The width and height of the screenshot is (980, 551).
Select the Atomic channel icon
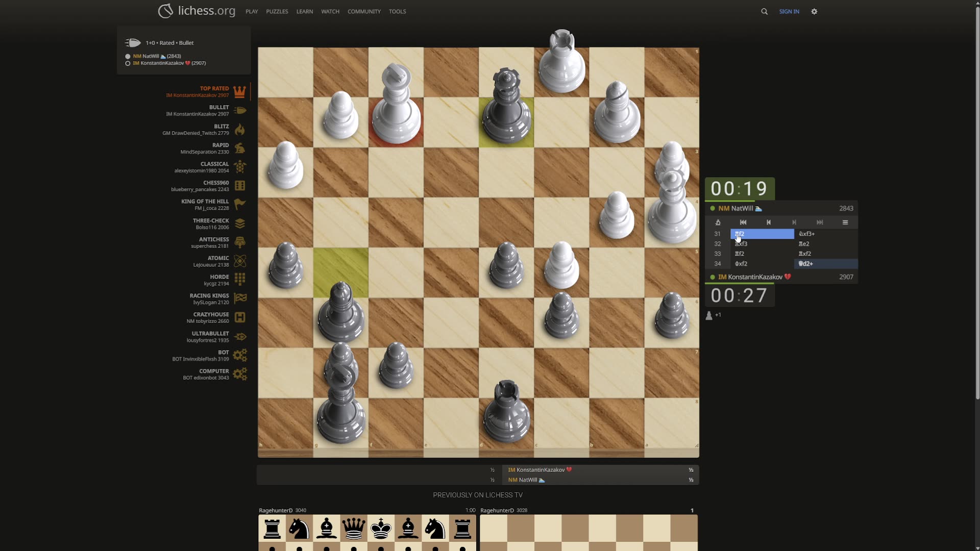pos(239,261)
